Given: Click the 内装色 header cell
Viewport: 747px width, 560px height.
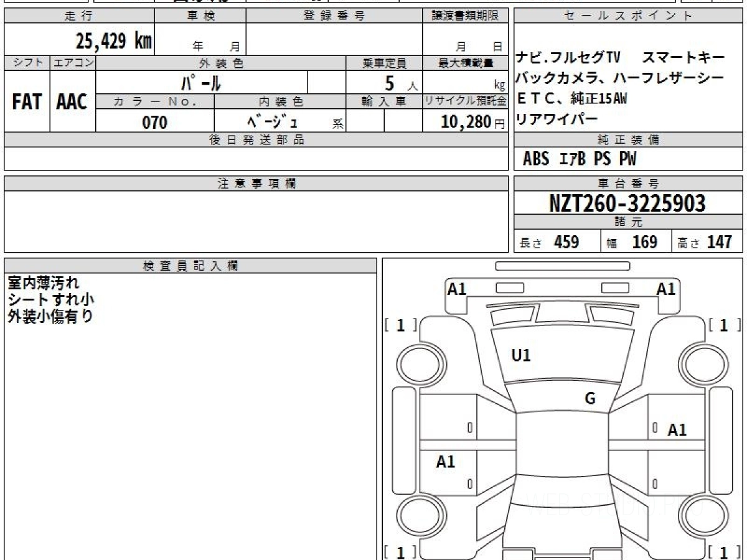Looking at the screenshot, I should coord(280,101).
